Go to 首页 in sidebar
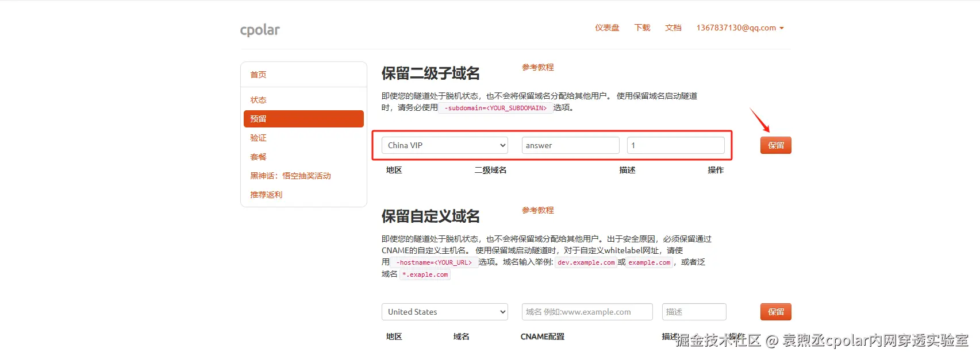The image size is (980, 360). 258,75
